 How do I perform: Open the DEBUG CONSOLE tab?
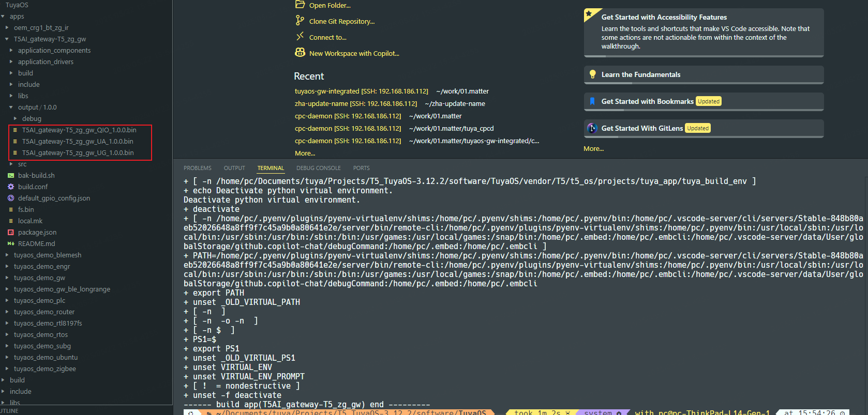(319, 168)
